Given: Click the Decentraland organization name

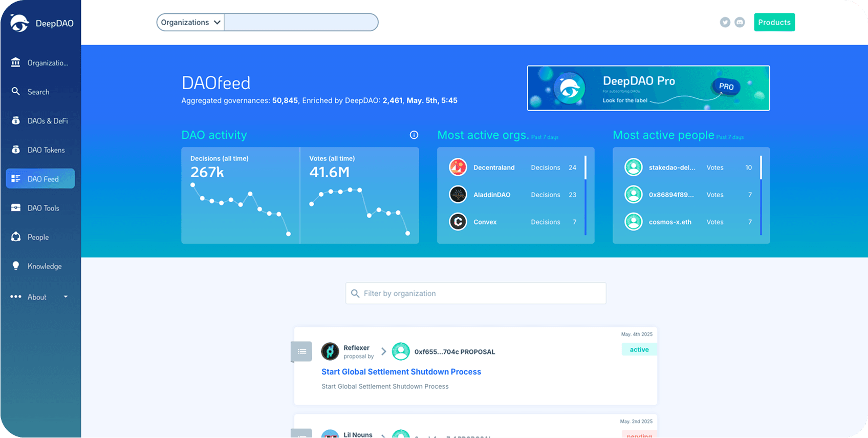Looking at the screenshot, I should tap(494, 168).
